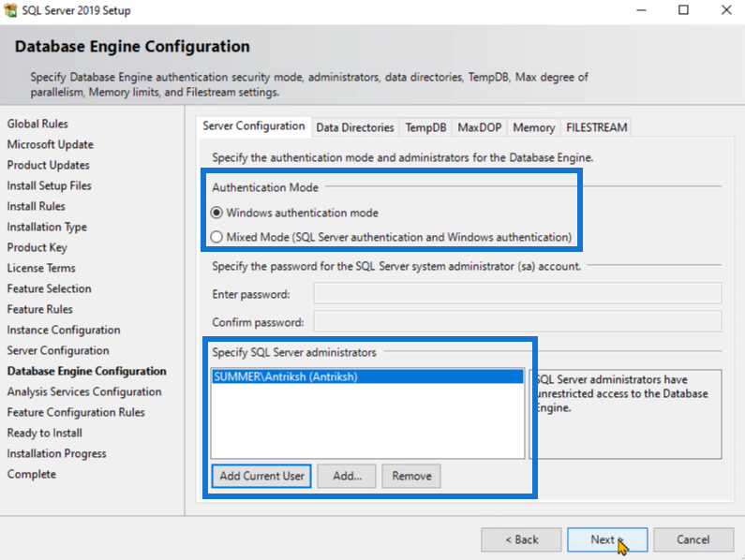
Task: Click Ready to Install step
Action: tap(44, 434)
